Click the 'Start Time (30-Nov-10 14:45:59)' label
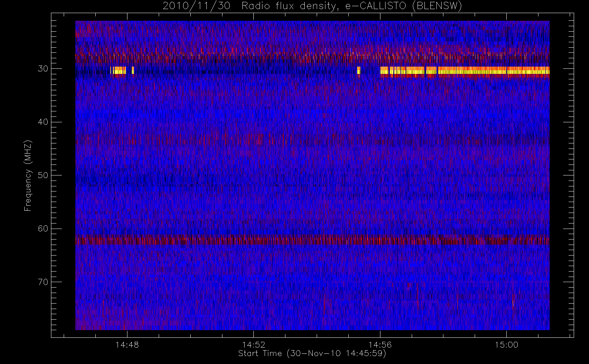 (x=312, y=353)
